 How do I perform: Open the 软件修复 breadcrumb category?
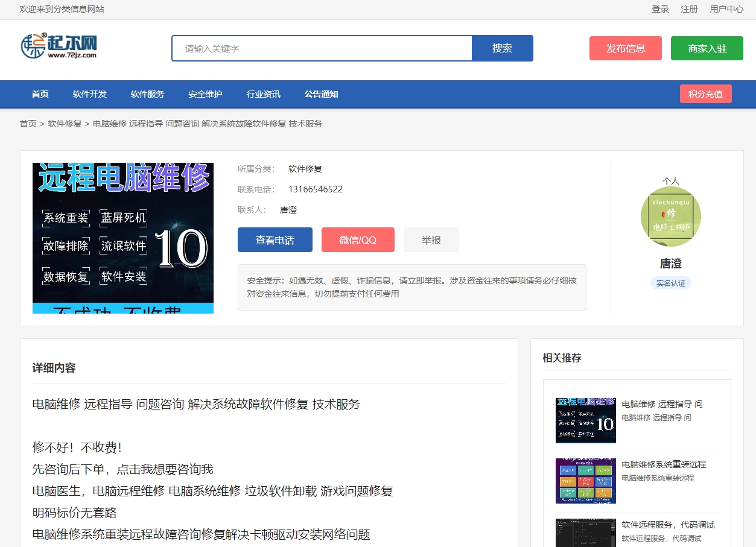(64, 123)
